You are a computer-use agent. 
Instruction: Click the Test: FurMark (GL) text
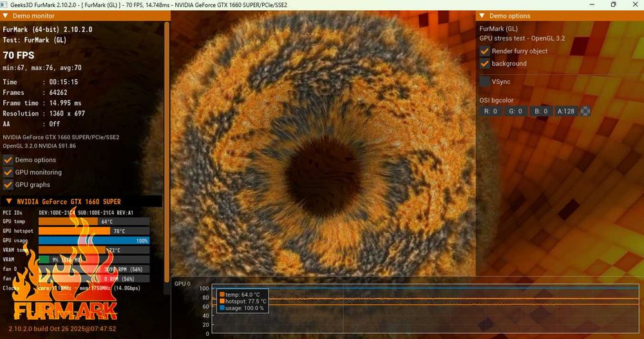(x=35, y=40)
